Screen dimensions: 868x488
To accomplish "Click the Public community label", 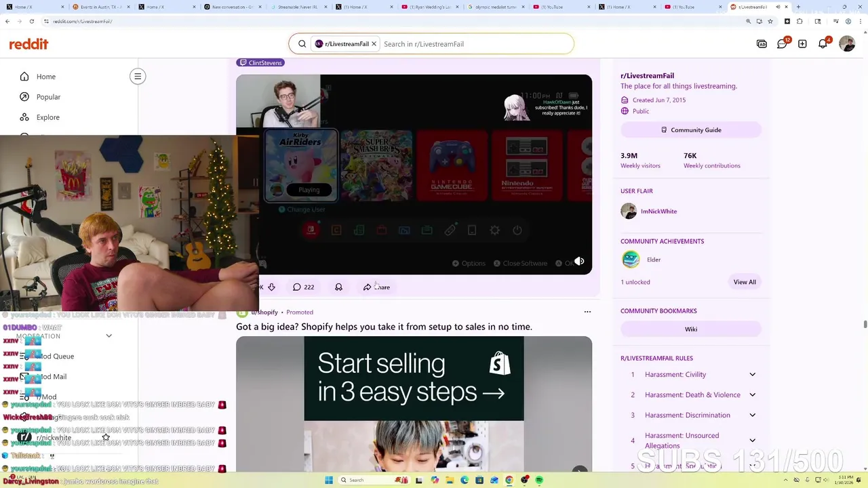I will coord(641,111).
